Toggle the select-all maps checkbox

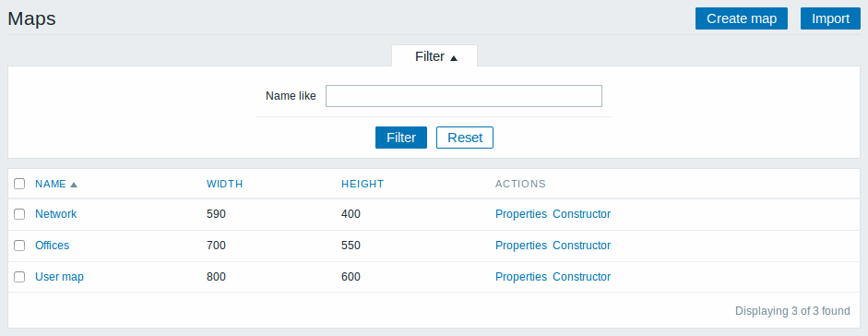pyautogui.click(x=19, y=184)
